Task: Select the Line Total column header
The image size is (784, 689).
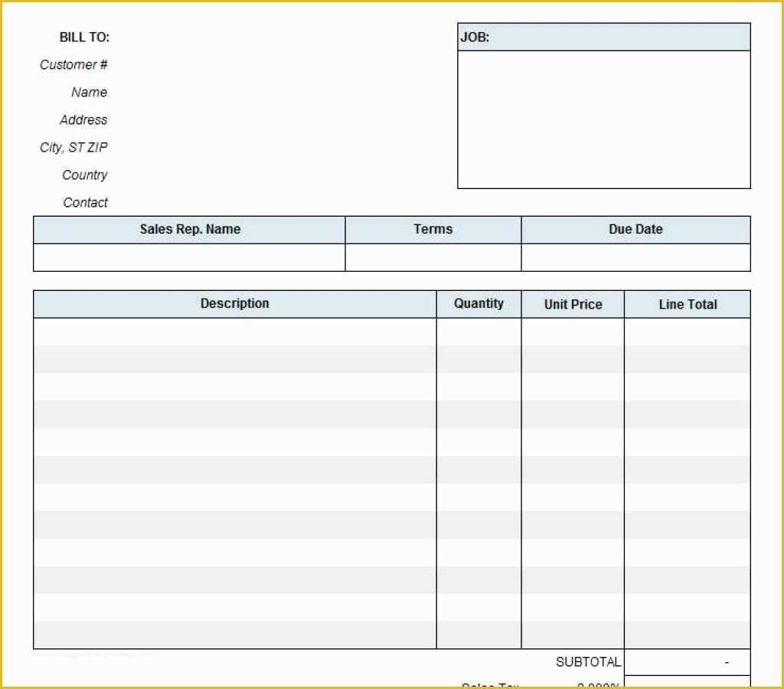Action: tap(688, 304)
